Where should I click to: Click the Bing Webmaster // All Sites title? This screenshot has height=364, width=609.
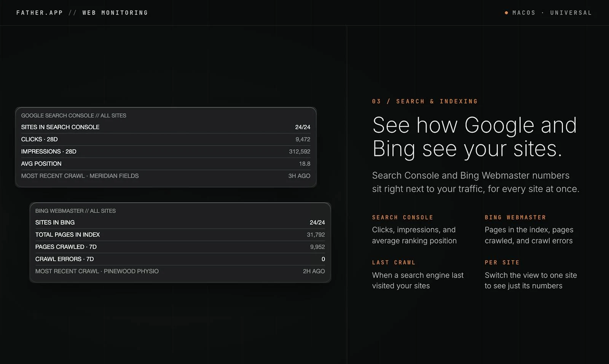[75, 211]
